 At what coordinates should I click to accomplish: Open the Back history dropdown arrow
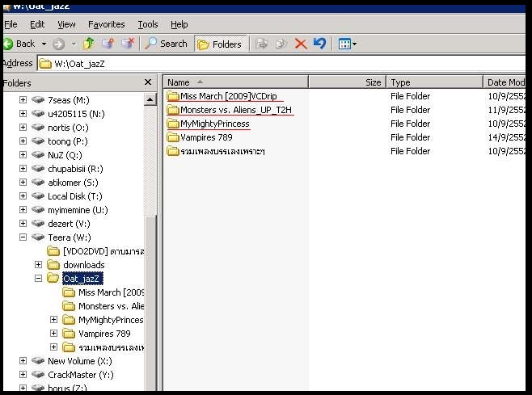click(x=44, y=44)
